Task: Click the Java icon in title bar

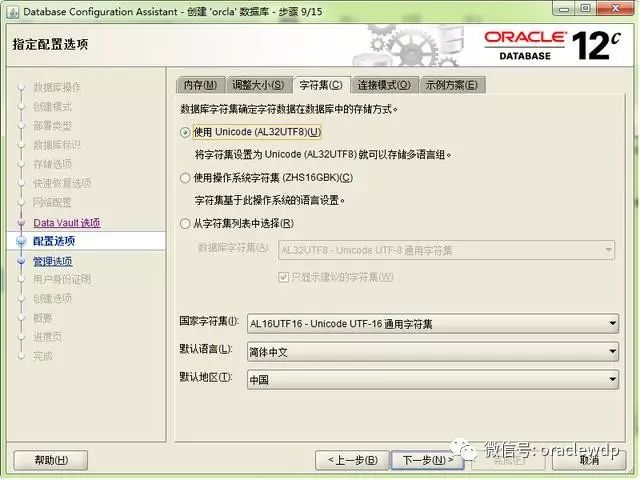Action: [13, 12]
